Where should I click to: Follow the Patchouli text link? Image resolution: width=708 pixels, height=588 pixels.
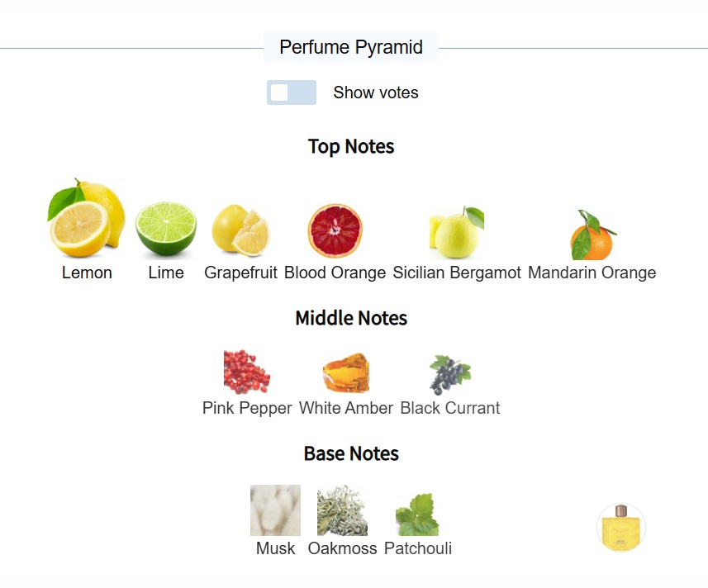click(418, 548)
